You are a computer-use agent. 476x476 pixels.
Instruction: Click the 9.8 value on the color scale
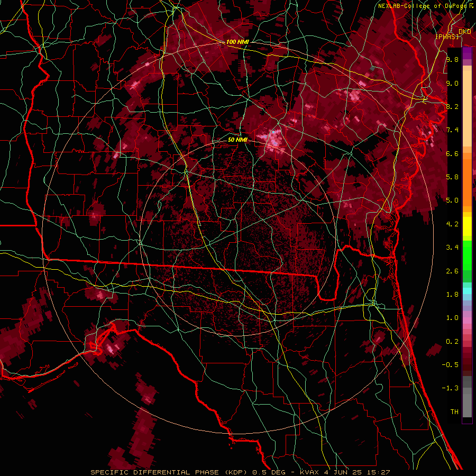(452, 60)
